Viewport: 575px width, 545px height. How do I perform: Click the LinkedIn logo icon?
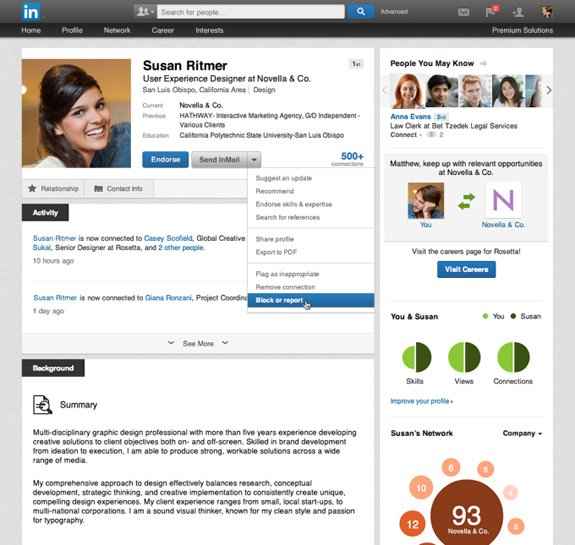pyautogui.click(x=30, y=12)
